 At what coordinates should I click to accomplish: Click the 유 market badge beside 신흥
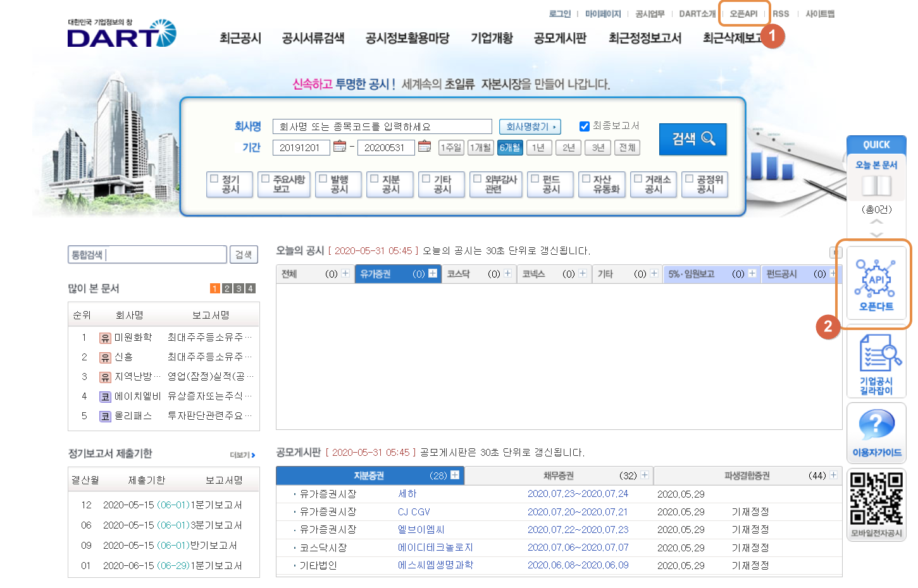[105, 357]
